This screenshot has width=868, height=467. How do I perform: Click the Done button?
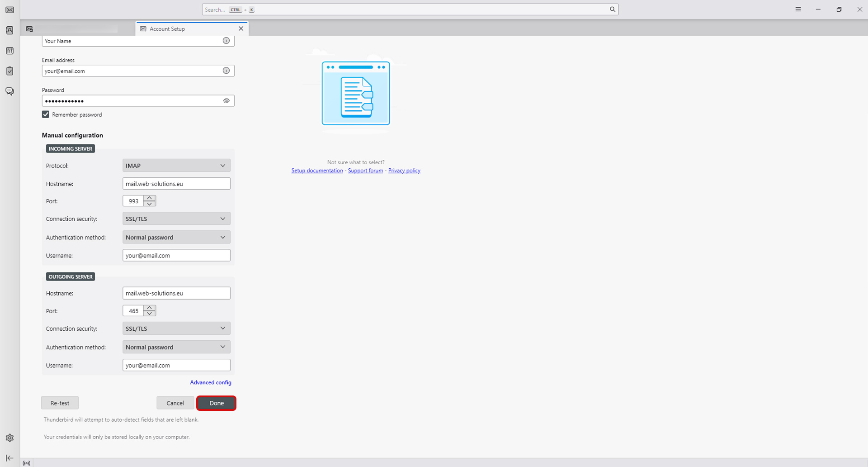pyautogui.click(x=216, y=403)
